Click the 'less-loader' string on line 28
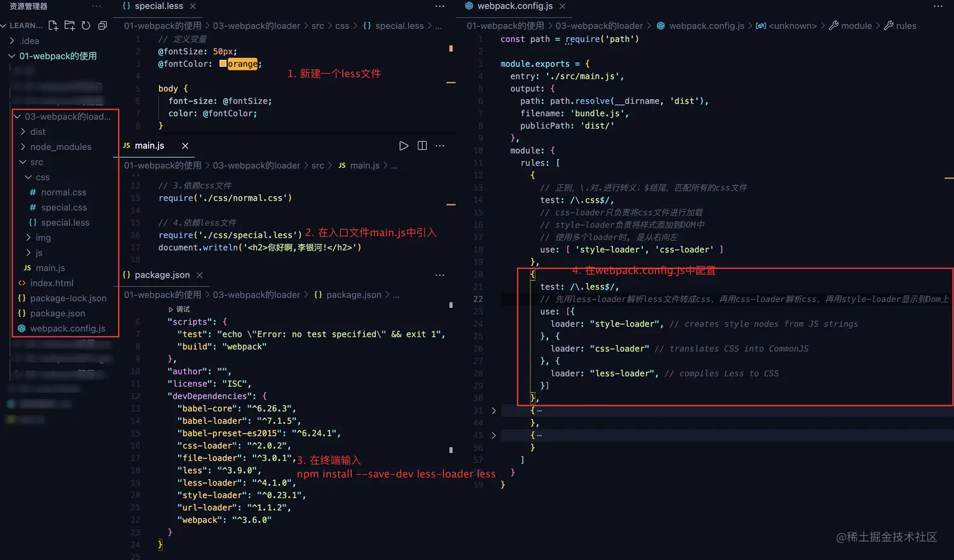This screenshot has width=954, height=560. click(x=621, y=373)
